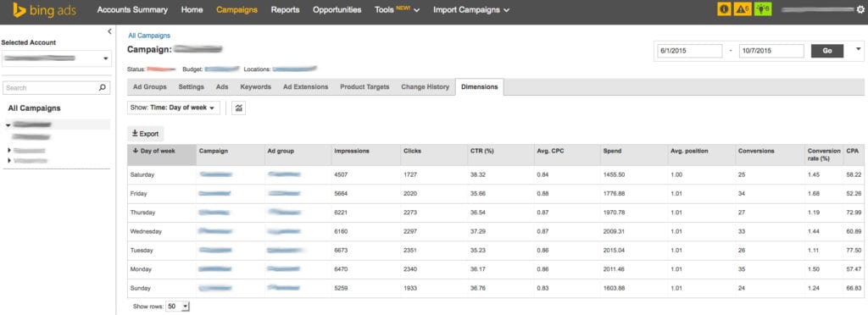
Task: Select Tuesday CPA value 77.50
Action: tap(854, 251)
